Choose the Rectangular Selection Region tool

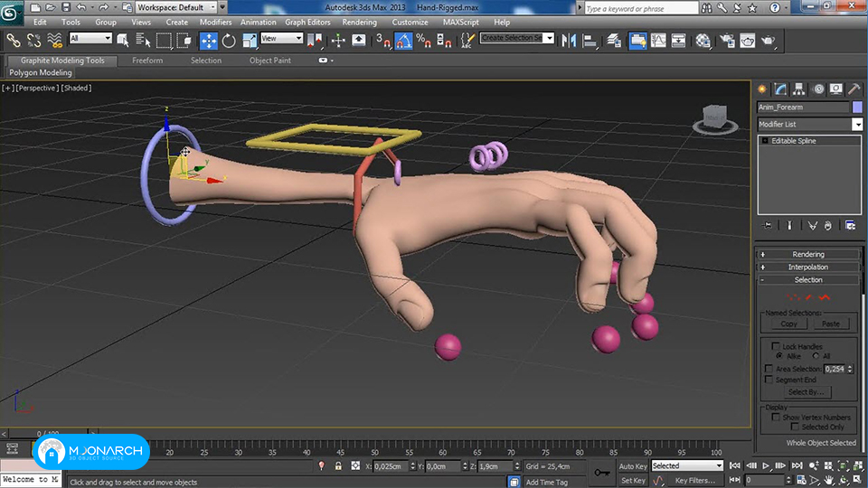(164, 41)
